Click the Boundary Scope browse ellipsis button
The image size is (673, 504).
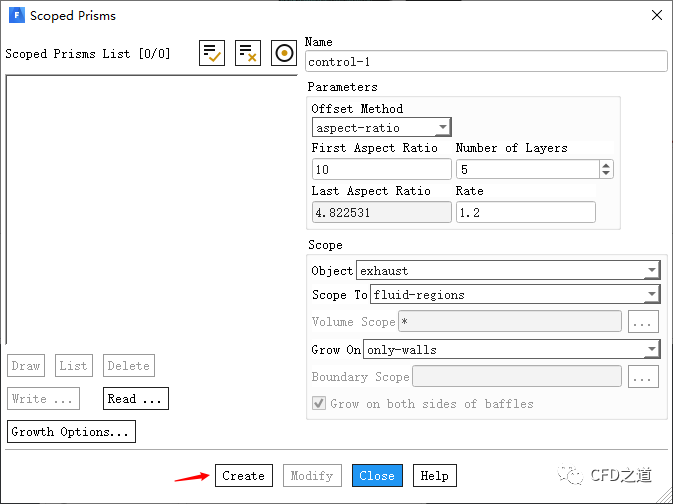point(643,376)
